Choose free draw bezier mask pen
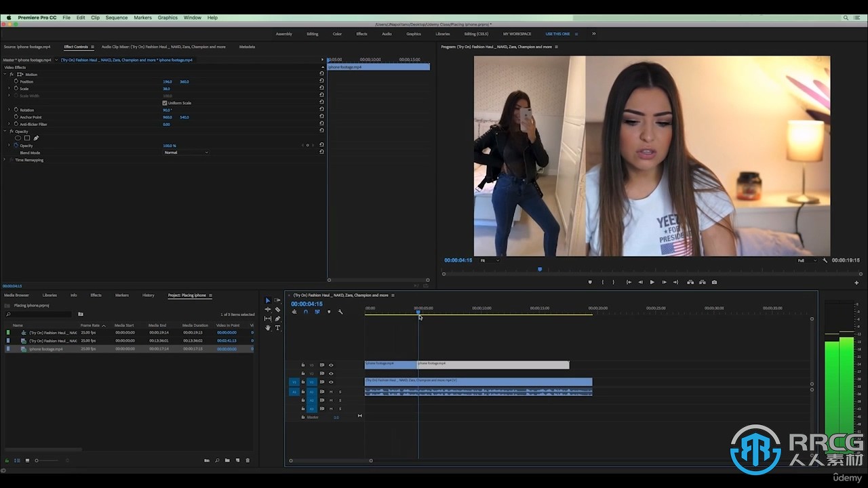 (36, 138)
